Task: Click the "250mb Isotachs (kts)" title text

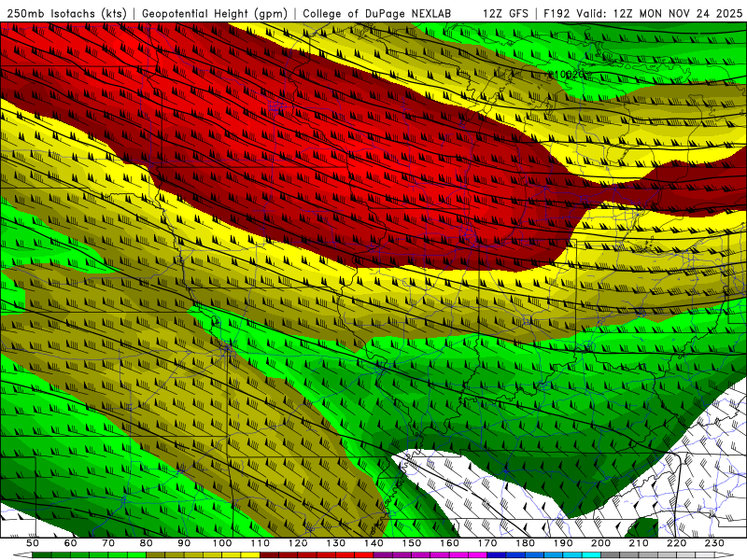Action: (x=66, y=13)
